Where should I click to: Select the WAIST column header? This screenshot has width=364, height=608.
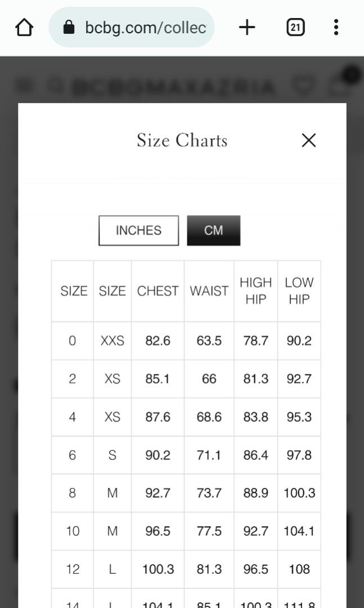click(209, 291)
